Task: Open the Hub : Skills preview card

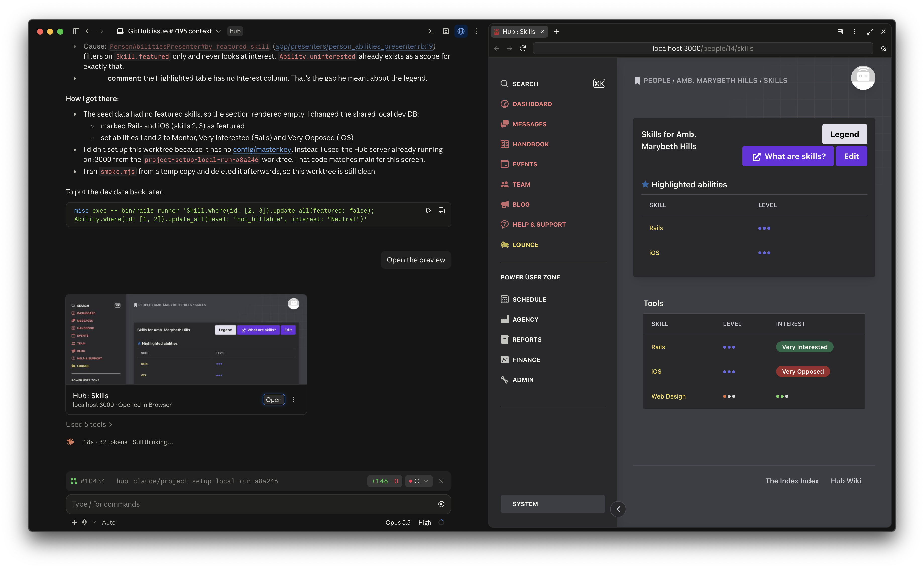Action: (x=273, y=399)
